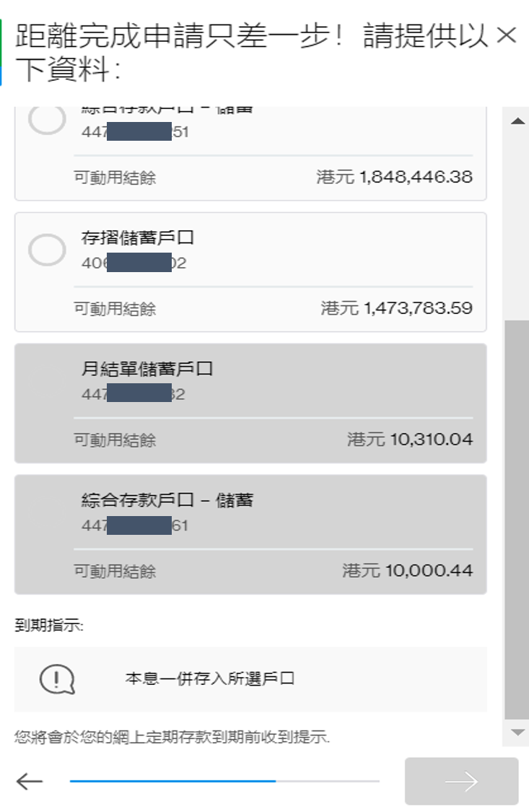This screenshot has height=812, width=529.
Task: Click the scrollbar up arrow
Action: (517, 121)
